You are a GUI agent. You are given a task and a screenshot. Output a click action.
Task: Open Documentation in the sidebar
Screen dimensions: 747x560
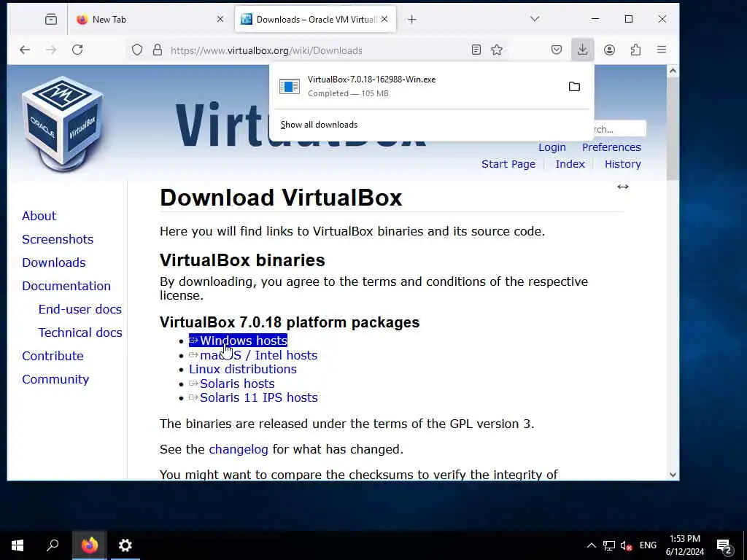[66, 286]
